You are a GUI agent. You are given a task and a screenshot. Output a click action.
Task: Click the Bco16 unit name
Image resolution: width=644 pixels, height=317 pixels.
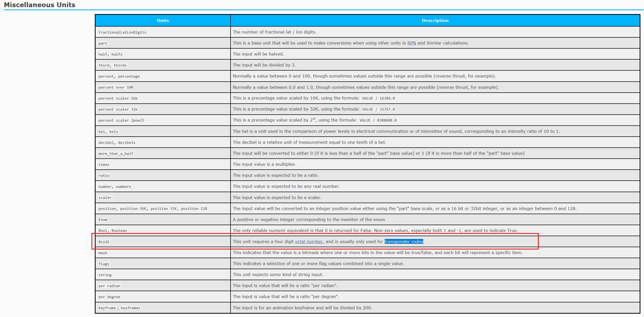[x=104, y=242]
